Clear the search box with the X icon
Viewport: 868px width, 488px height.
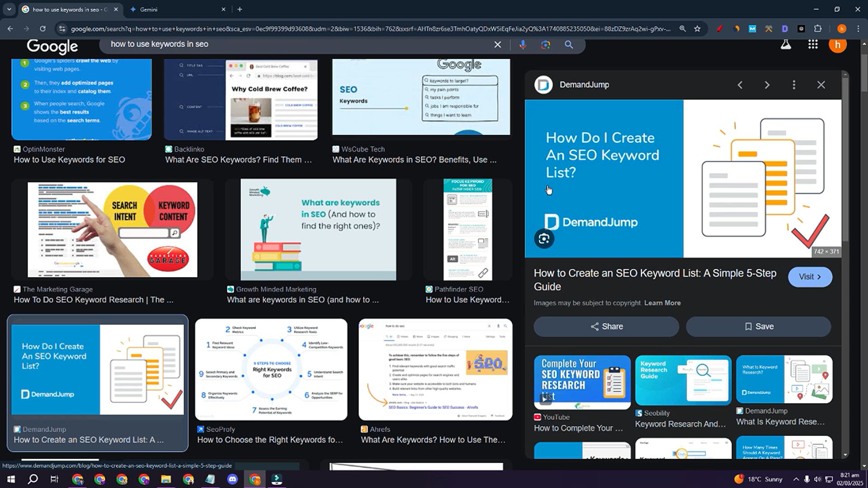[497, 44]
